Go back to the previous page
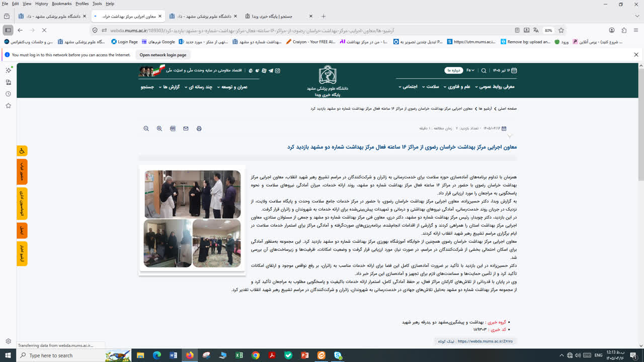Image resolution: width=644 pixels, height=362 pixels. (20, 30)
